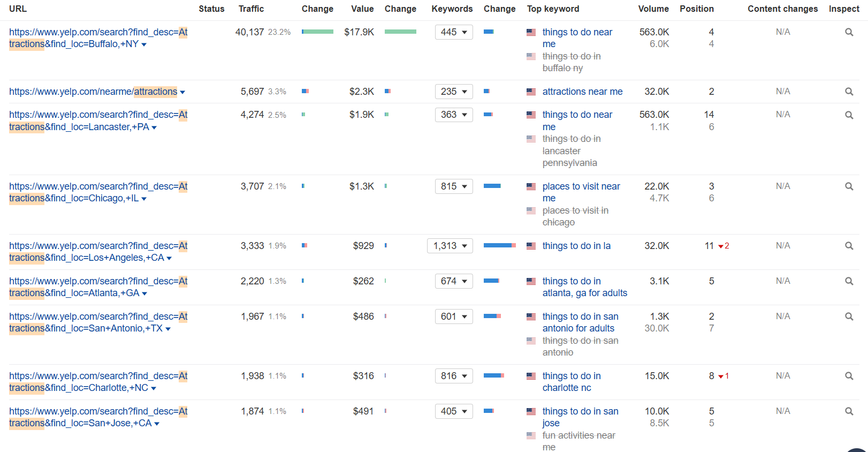Expand URL menu arrow for Buffalo, NY
868x452 pixels.
tap(144, 44)
